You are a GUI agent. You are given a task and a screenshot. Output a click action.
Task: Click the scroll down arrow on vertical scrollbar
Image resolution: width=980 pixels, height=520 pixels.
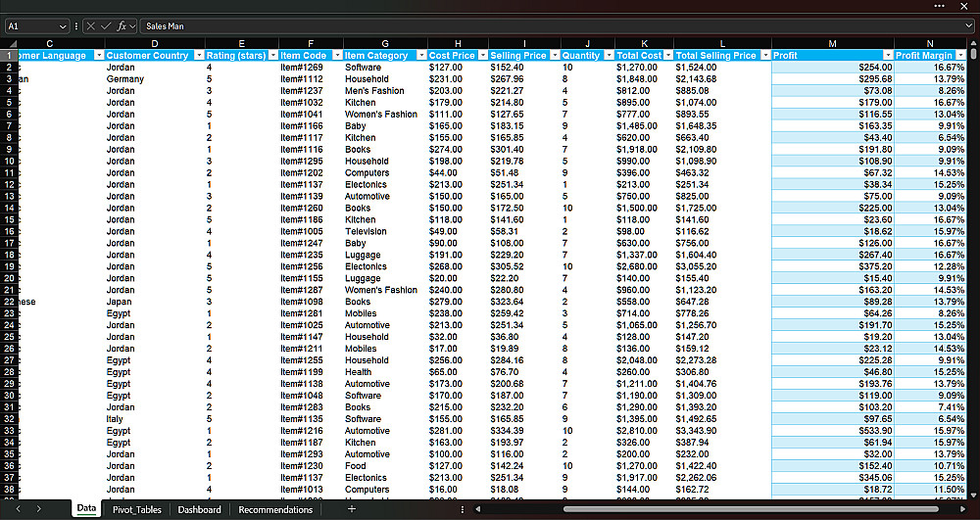973,496
